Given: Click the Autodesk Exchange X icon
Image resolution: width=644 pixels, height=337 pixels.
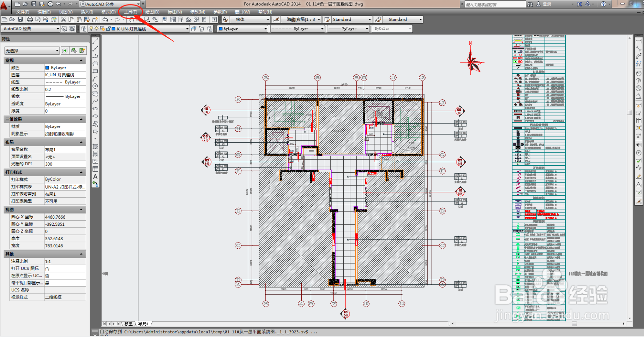Looking at the screenshot, I should pyautogui.click(x=579, y=4).
